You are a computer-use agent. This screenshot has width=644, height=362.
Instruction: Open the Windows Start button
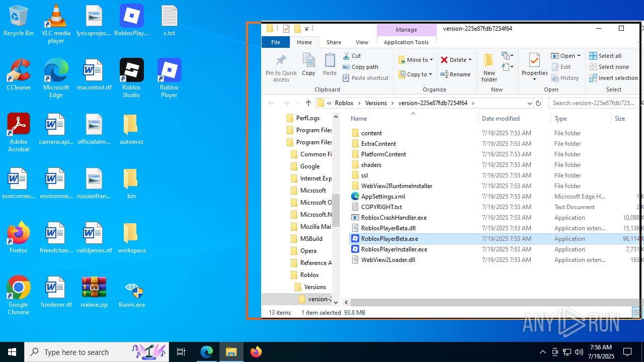tap(12, 352)
